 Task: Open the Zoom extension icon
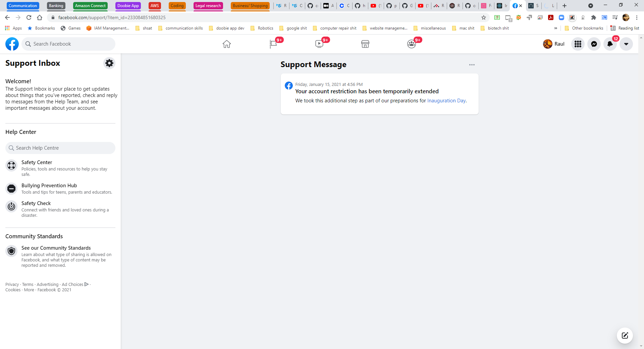(x=561, y=17)
